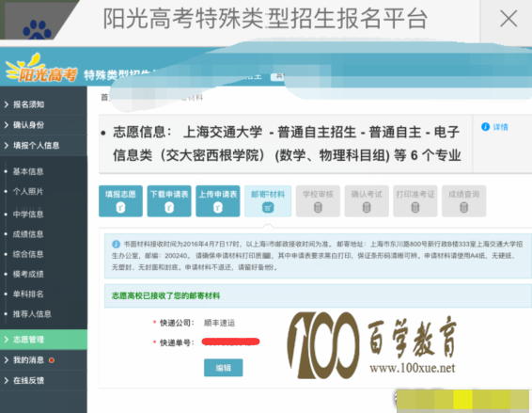Go to the 下载申请表 step
This screenshot has width=532, height=413.
point(169,201)
